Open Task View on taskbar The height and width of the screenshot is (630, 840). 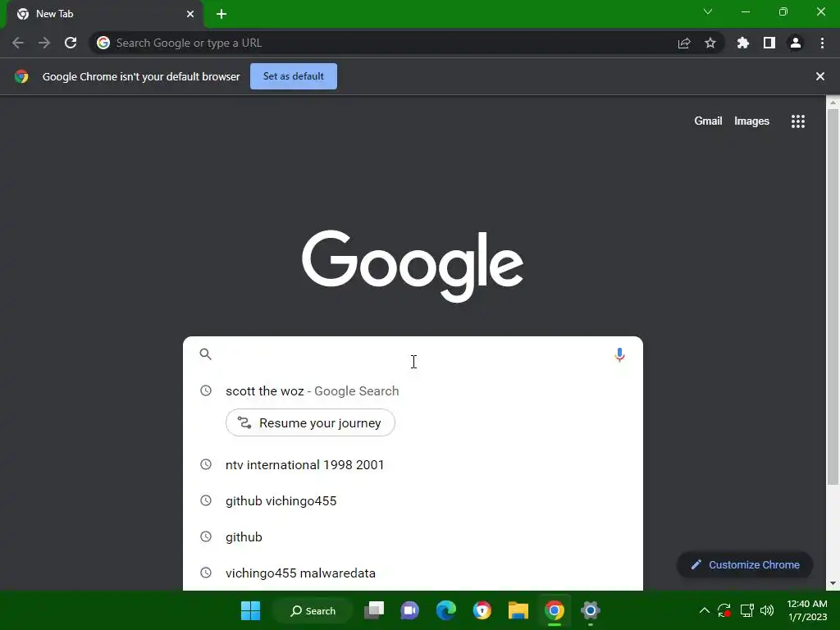click(374, 610)
